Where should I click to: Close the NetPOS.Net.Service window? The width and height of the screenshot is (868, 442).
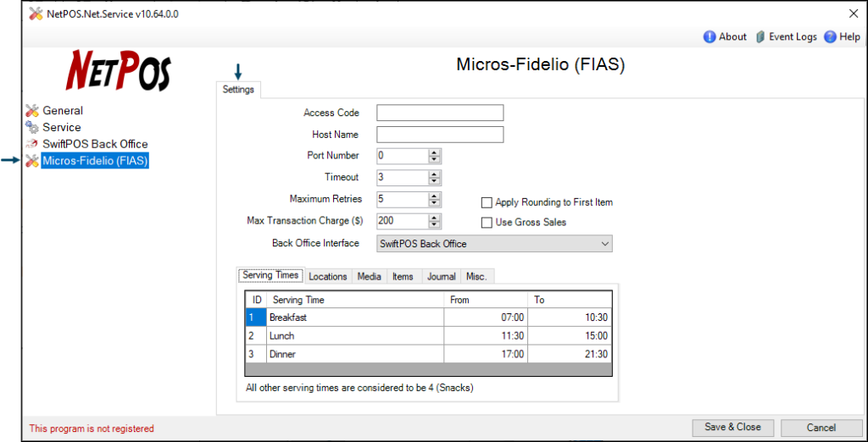coord(853,14)
